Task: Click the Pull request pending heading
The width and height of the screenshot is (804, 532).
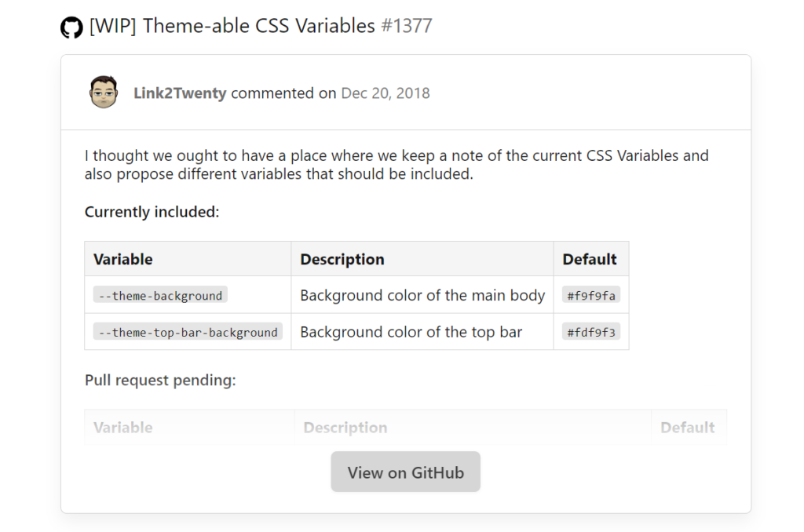Action: pos(160,381)
